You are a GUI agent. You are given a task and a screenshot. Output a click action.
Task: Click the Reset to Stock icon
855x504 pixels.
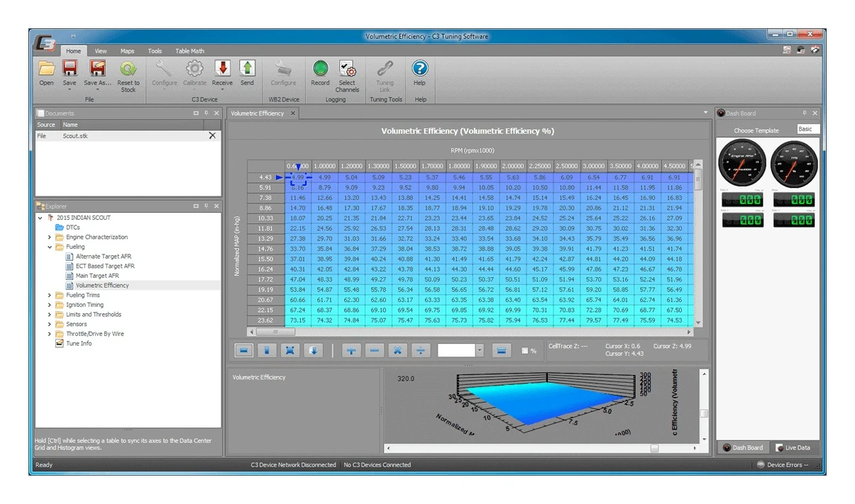pos(128,69)
